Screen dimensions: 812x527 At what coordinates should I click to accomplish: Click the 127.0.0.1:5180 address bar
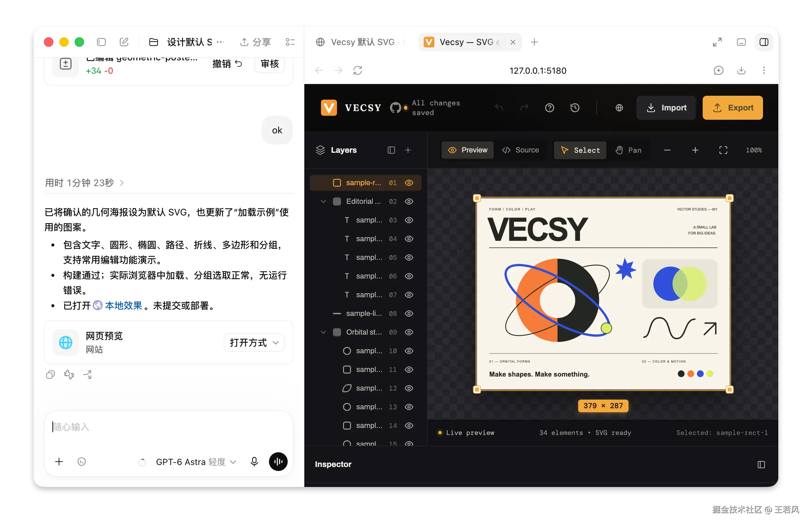[x=538, y=70]
